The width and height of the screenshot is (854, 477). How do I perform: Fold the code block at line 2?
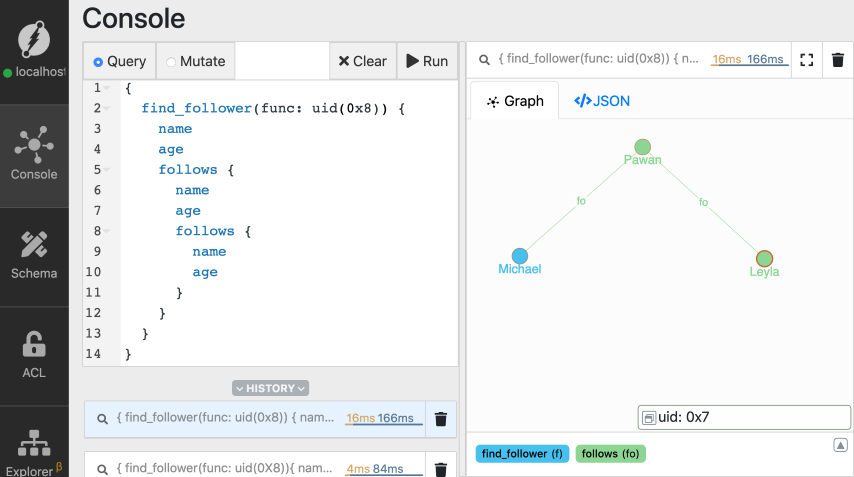pos(107,108)
